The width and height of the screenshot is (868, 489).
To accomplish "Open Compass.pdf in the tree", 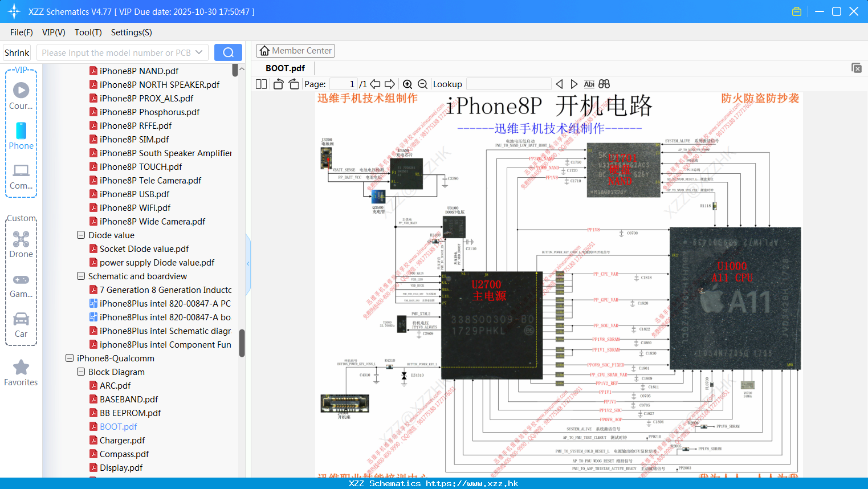I will pyautogui.click(x=124, y=454).
